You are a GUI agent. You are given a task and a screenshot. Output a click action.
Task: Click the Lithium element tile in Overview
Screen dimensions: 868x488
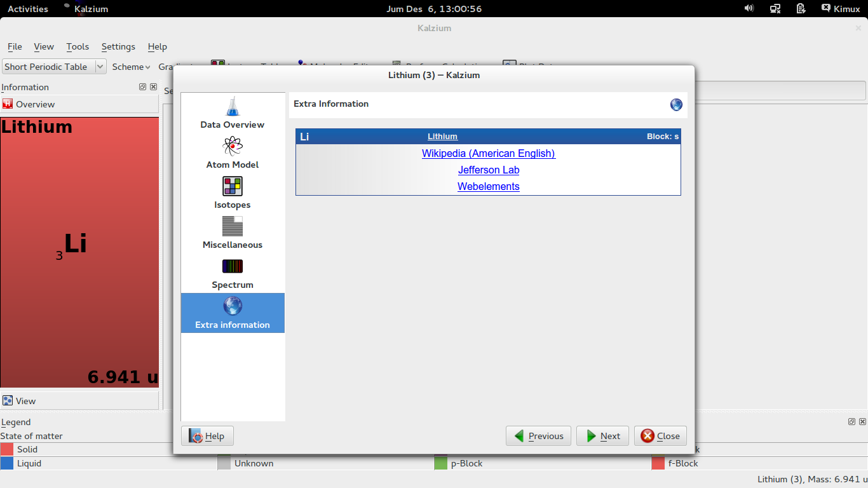click(x=79, y=252)
